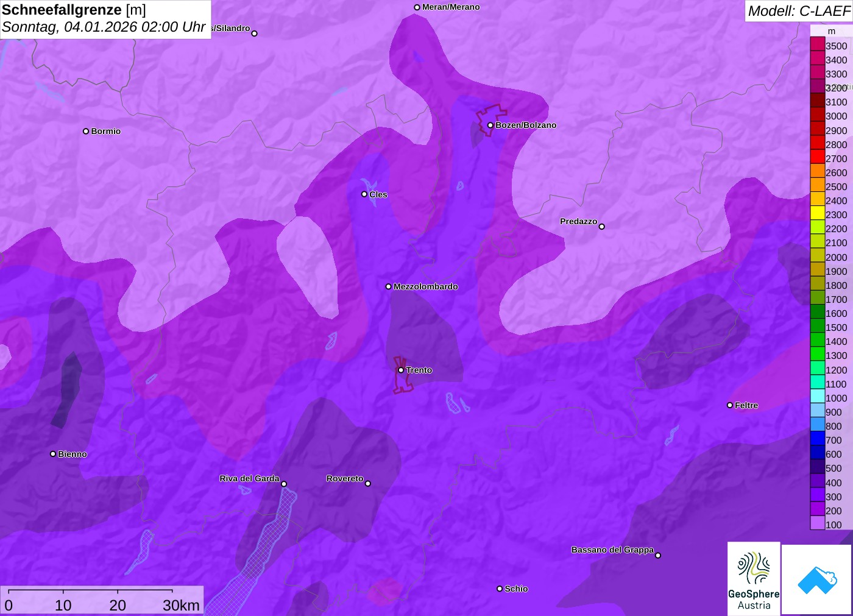Click the 500 legend value
The height and width of the screenshot is (616, 853).
834,468
